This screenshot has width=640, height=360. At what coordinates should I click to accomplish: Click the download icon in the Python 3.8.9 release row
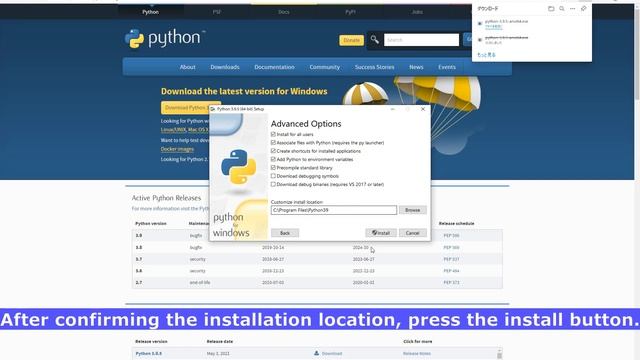(316, 353)
